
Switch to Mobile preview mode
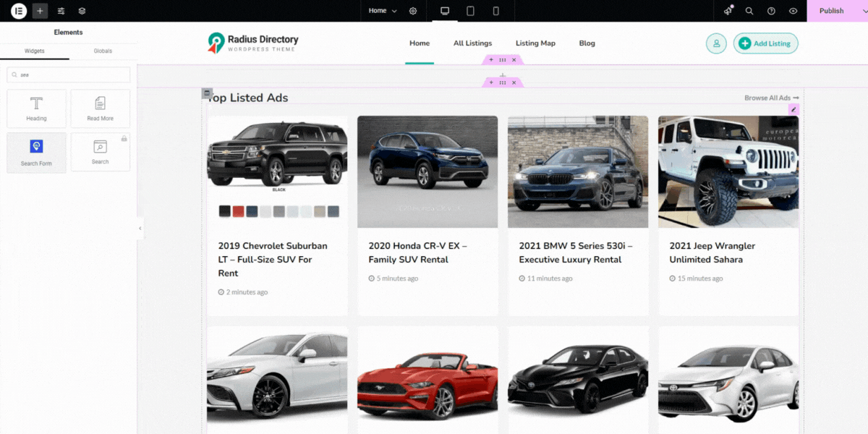pos(495,11)
